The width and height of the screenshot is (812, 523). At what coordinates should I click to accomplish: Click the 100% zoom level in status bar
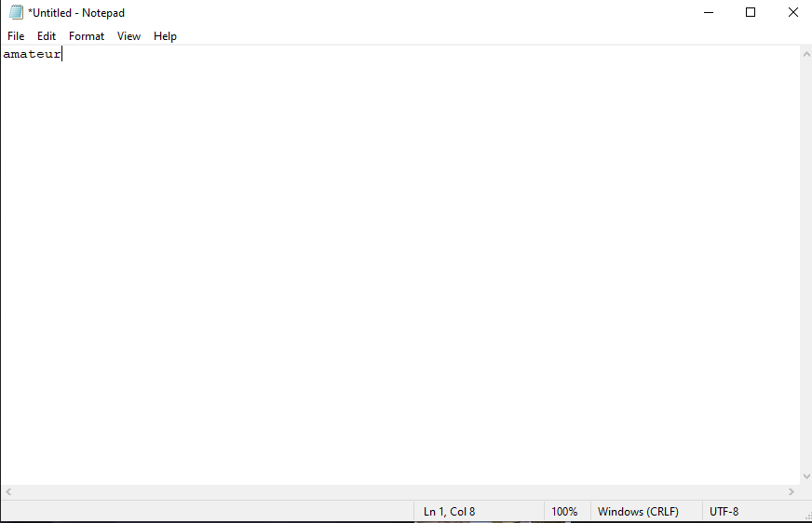[x=564, y=512]
